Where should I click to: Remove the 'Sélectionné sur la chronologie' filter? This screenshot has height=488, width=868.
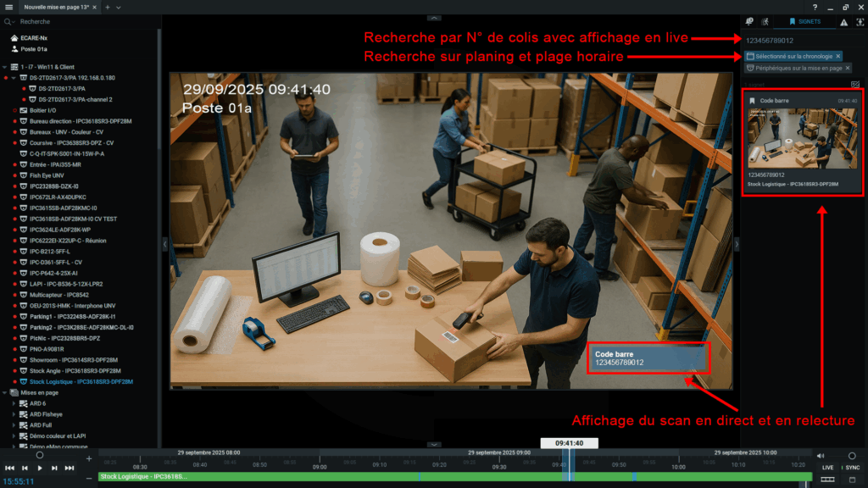click(x=838, y=56)
